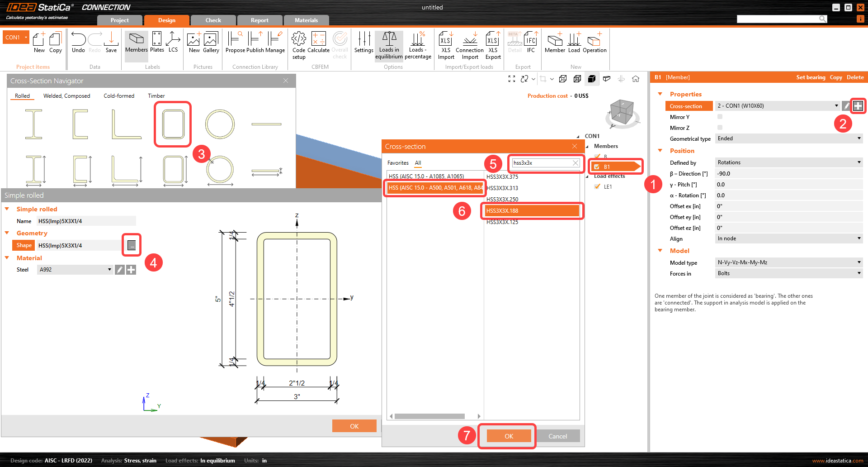Click the Plates icon in the ribbon
868x467 pixels.
click(x=157, y=42)
